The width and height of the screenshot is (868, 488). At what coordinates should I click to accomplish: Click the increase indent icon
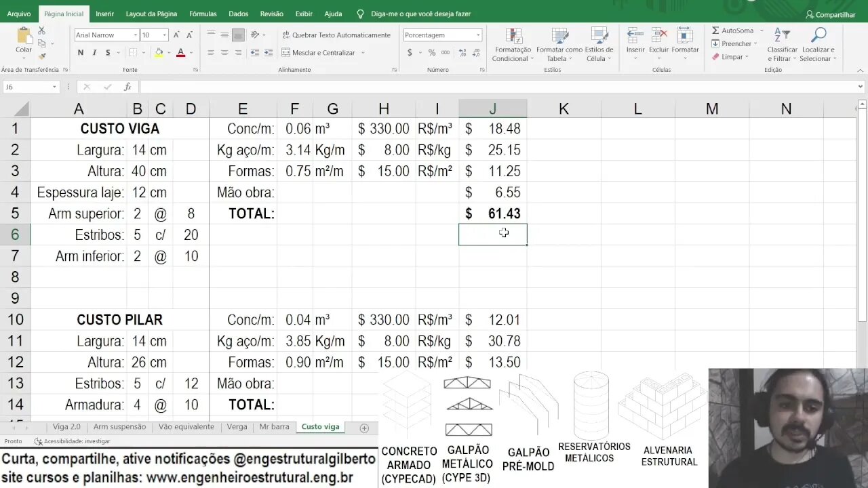click(x=269, y=53)
